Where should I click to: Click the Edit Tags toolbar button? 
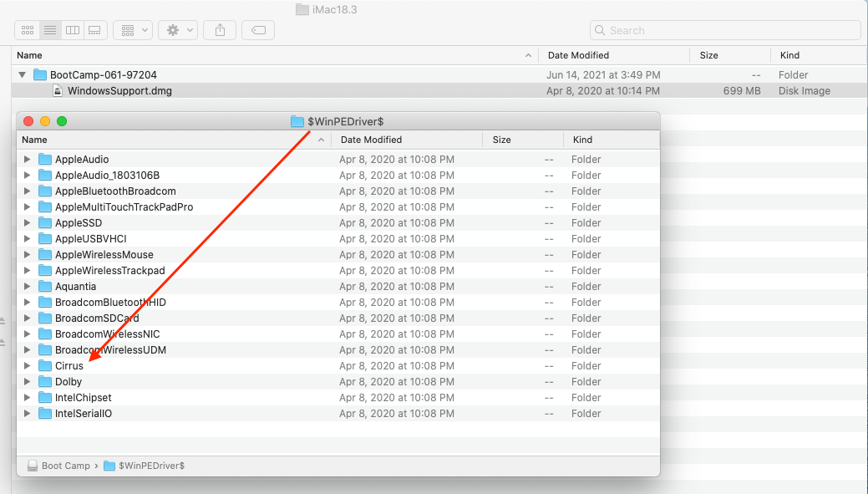pos(258,30)
